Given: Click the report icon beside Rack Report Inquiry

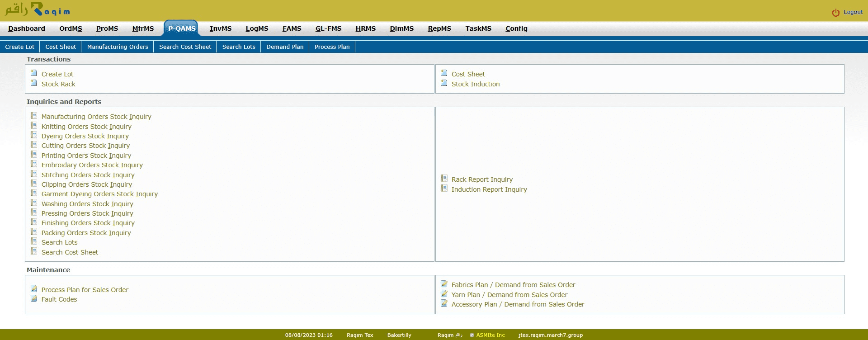Looking at the screenshot, I should click(444, 179).
